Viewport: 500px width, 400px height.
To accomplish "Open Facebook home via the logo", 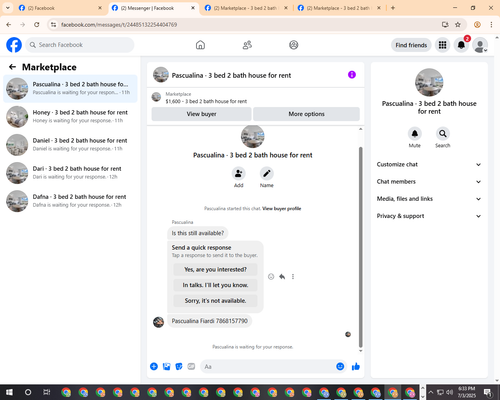I will coord(14,45).
